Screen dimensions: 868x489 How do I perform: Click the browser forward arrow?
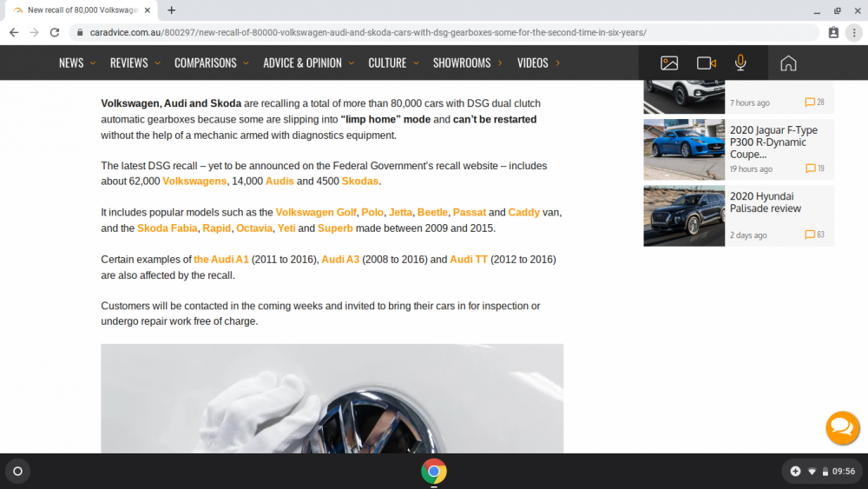point(35,33)
